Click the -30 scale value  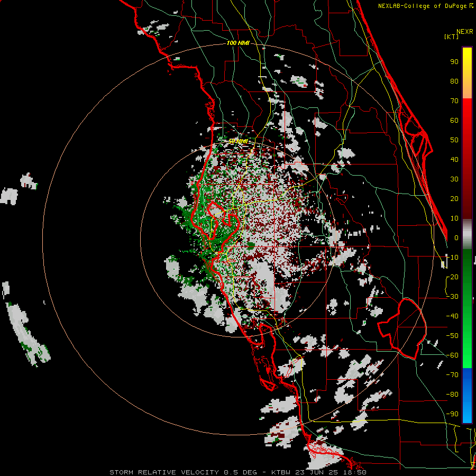452,297
